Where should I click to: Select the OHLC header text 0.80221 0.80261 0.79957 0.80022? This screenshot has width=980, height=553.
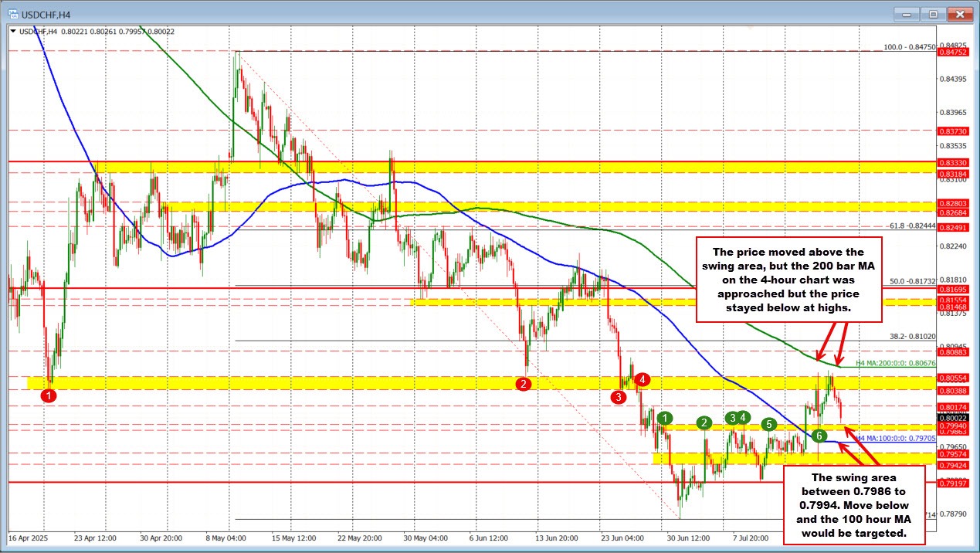pos(117,32)
